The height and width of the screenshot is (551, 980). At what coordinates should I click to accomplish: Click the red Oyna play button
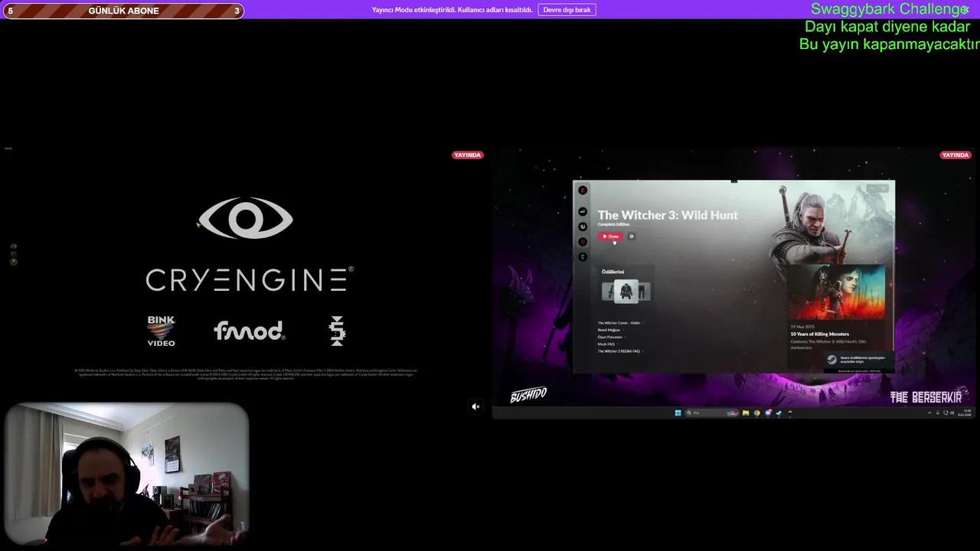611,236
